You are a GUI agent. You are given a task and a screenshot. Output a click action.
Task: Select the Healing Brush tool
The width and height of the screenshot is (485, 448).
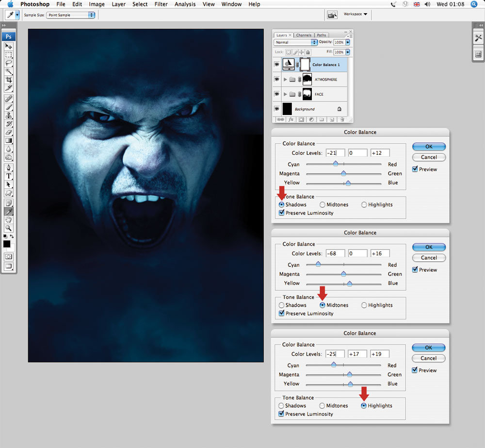(x=9, y=99)
